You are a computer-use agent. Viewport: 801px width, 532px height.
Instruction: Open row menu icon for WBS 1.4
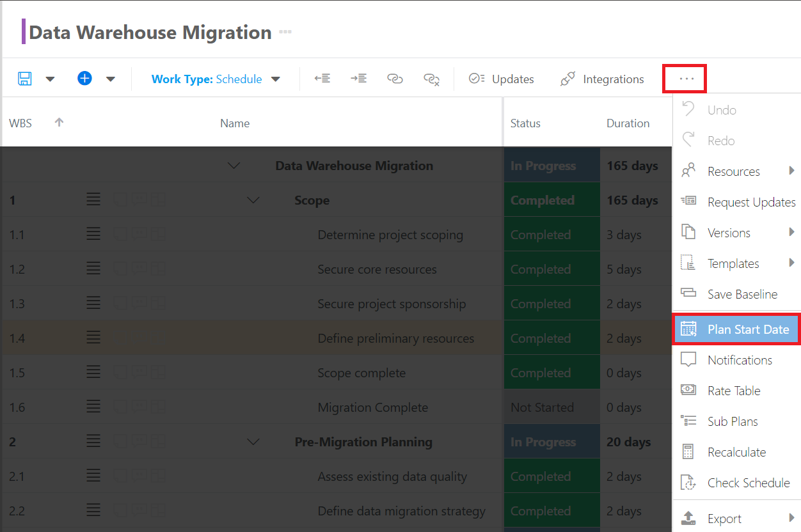[93, 338]
